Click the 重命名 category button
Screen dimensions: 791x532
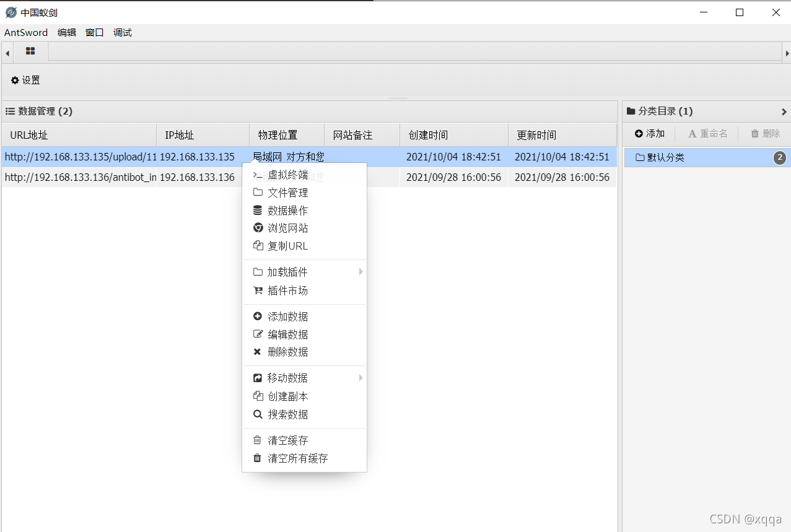pyautogui.click(x=708, y=134)
